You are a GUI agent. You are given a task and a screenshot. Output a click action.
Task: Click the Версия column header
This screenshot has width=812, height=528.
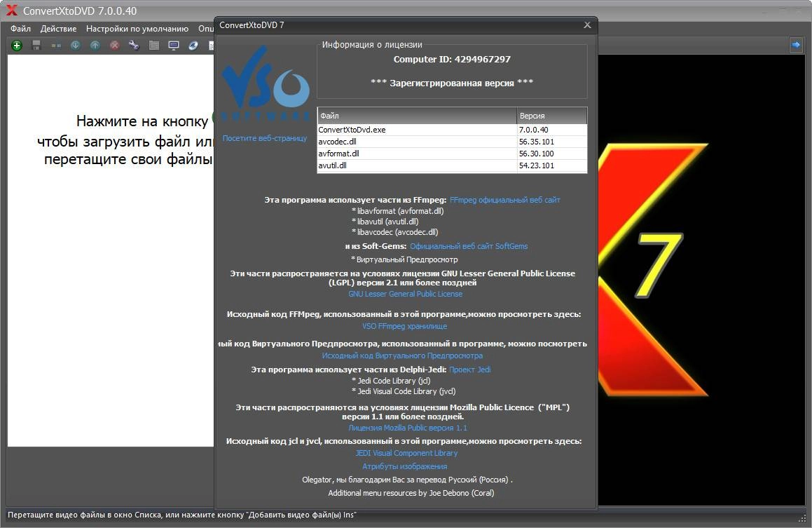[552, 116]
